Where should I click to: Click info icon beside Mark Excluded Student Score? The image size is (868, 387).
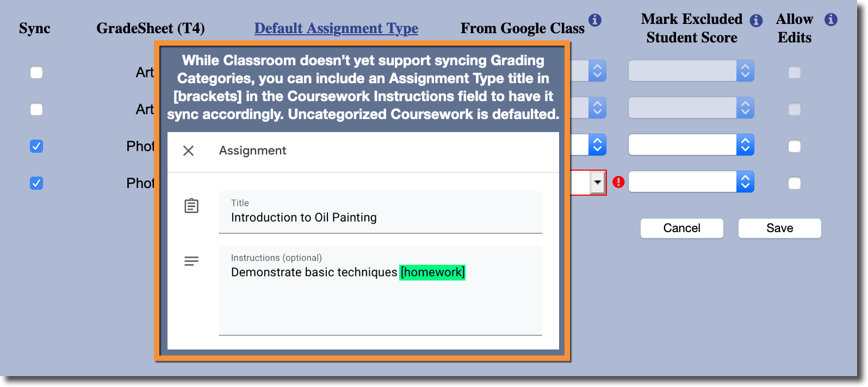[756, 21]
